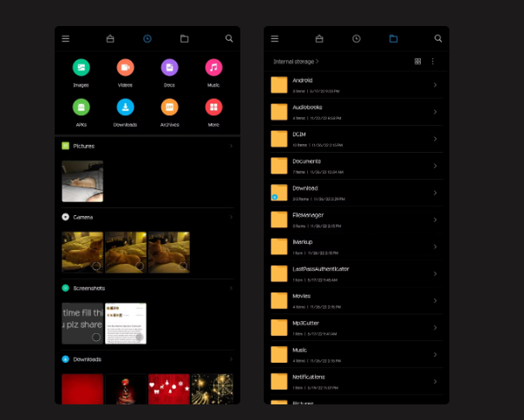The width and height of the screenshot is (524, 420).
Task: Open the cat thumbnail under Pictures
Action: coord(82,180)
